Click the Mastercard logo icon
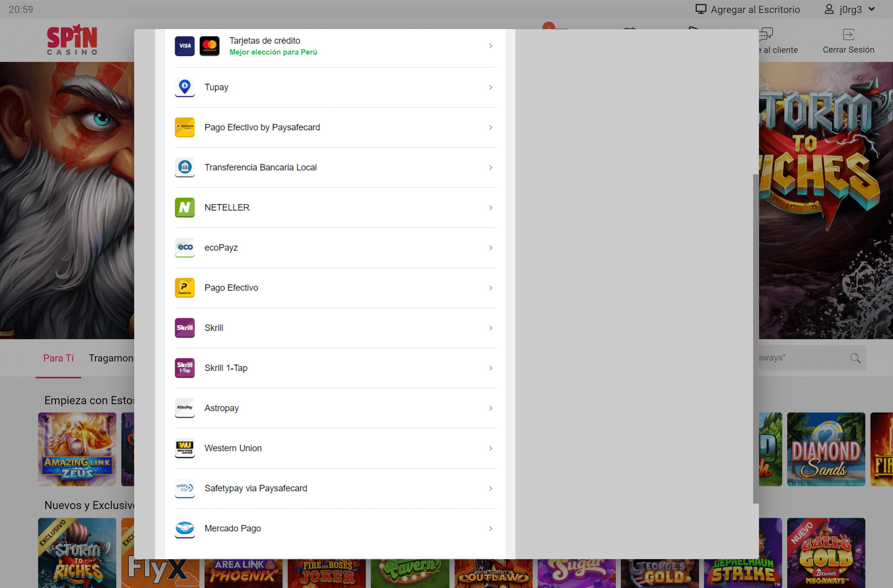Screen dimensions: 893x588 (209, 46)
